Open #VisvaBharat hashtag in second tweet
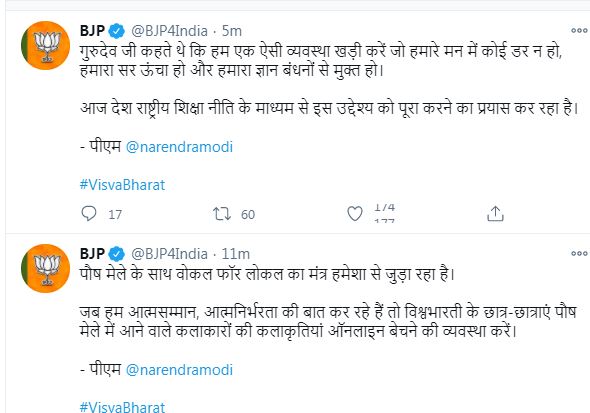Viewport: 590px width, 413px height. click(123, 407)
